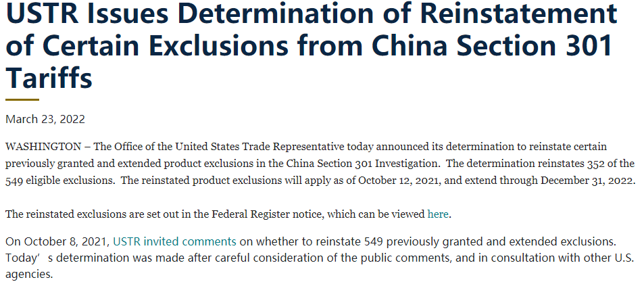Click 'Office of the United States Trade Representative'
The height and width of the screenshot is (284, 644).
point(230,147)
